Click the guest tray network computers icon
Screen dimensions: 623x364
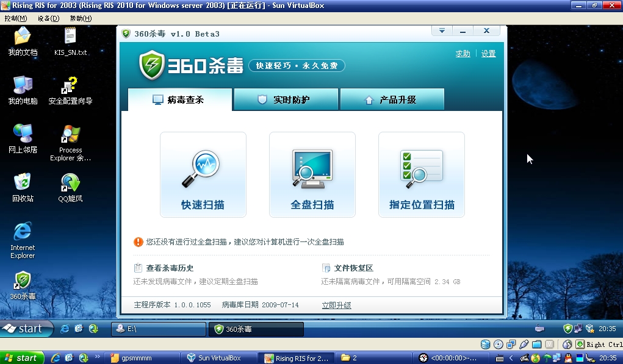click(578, 329)
